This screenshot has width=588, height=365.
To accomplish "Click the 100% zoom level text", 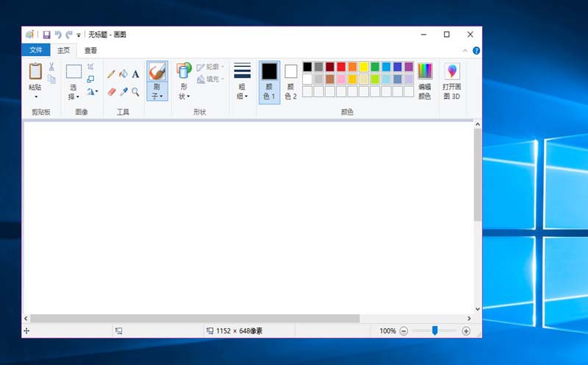I will [x=387, y=331].
